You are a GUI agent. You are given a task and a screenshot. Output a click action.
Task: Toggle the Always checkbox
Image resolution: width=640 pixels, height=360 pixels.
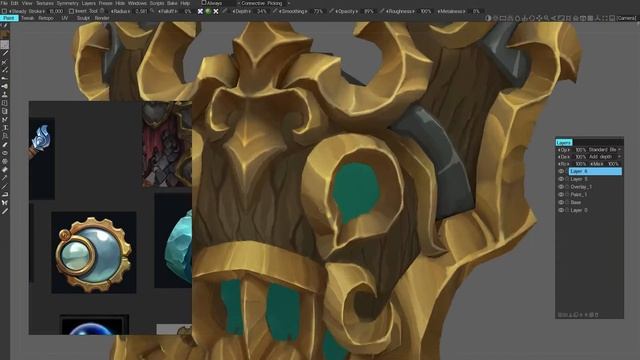click(x=204, y=3)
